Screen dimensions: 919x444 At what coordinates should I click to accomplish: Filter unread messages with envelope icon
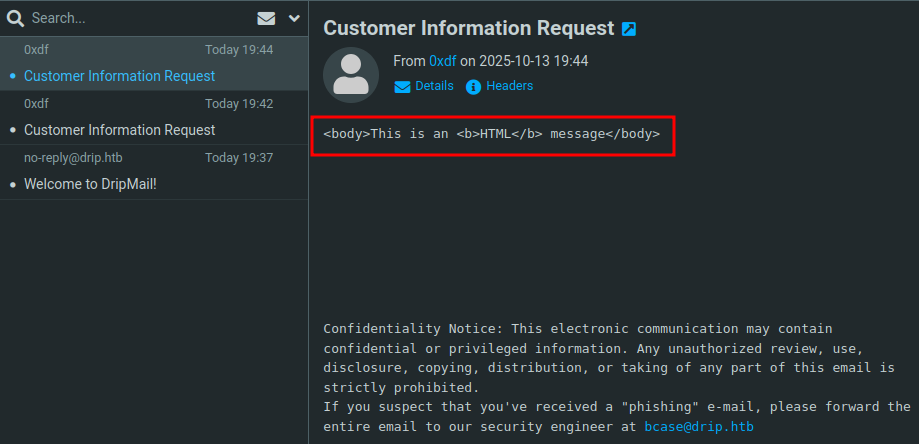point(266,18)
